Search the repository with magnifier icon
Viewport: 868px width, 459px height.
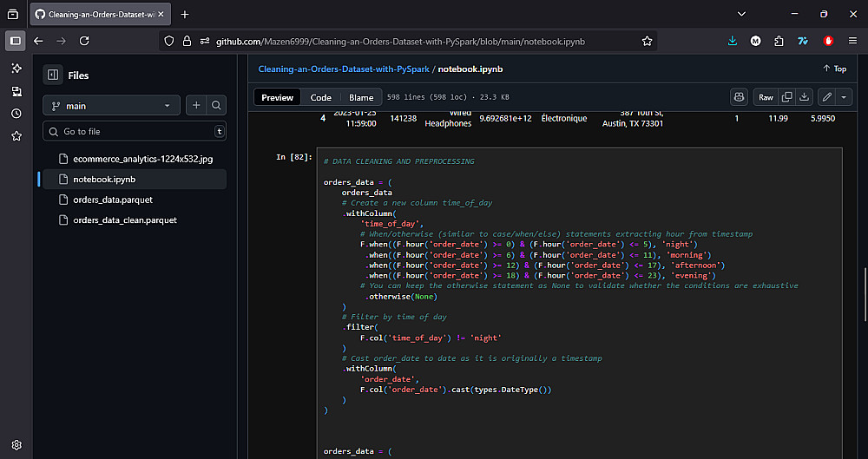(x=216, y=106)
